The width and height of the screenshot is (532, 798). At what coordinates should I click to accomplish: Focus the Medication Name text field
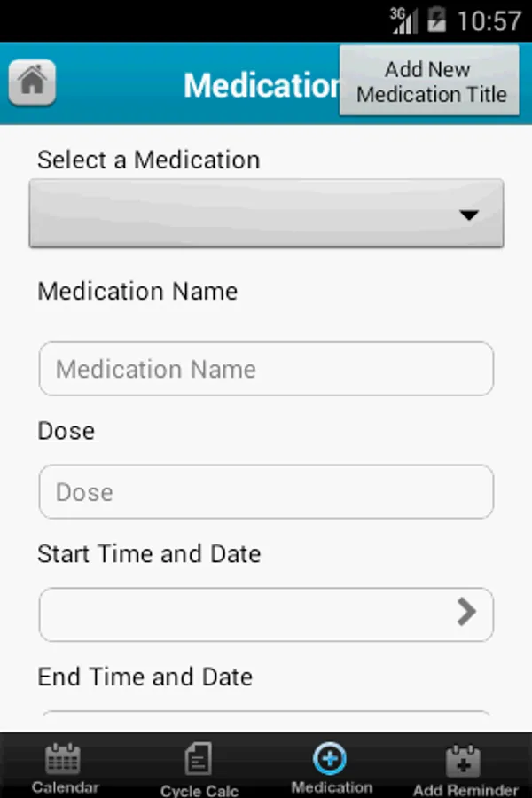coord(266,369)
